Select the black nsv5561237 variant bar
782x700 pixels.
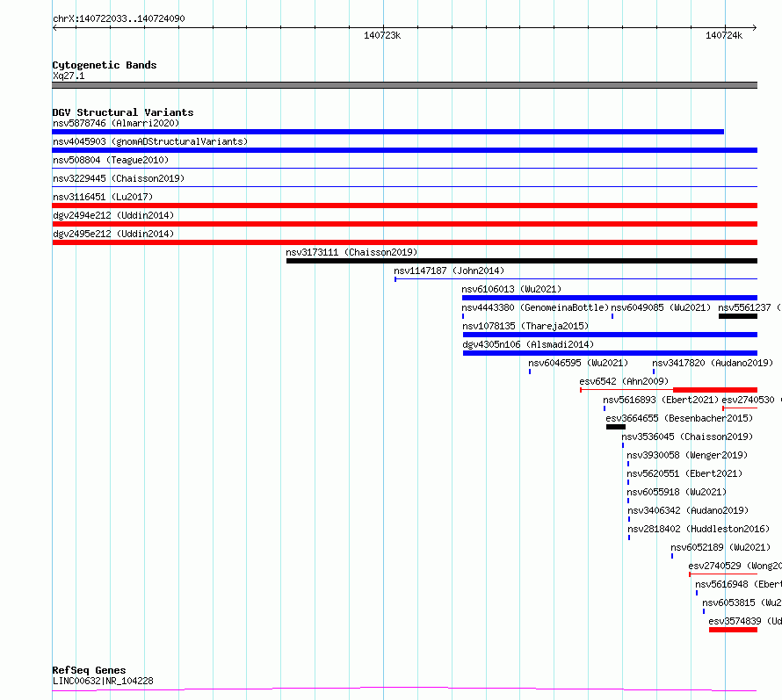pyautogui.click(x=738, y=316)
